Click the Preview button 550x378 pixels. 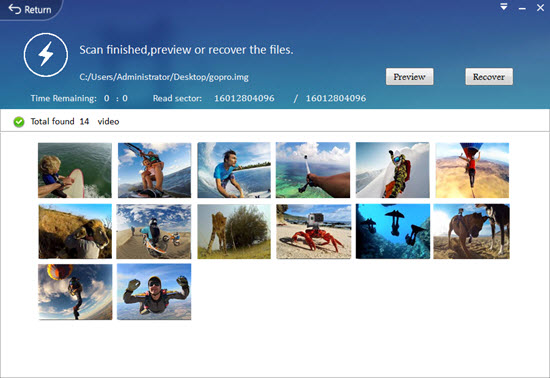point(409,76)
